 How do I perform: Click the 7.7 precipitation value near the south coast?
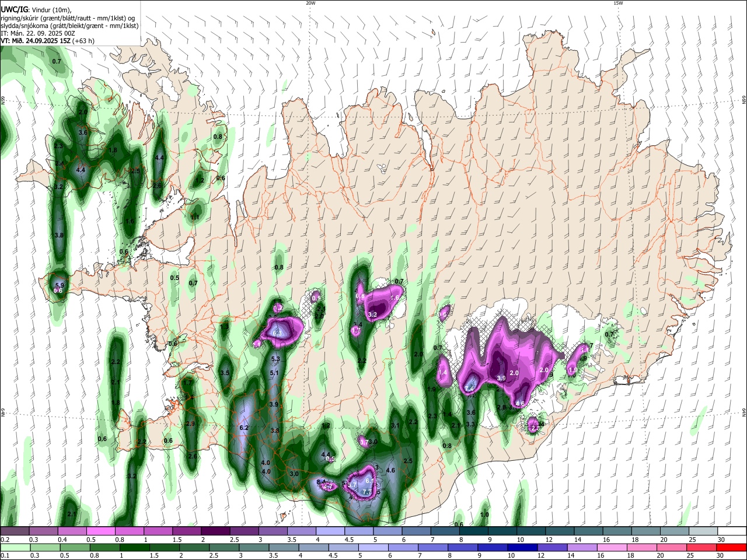pos(366,492)
